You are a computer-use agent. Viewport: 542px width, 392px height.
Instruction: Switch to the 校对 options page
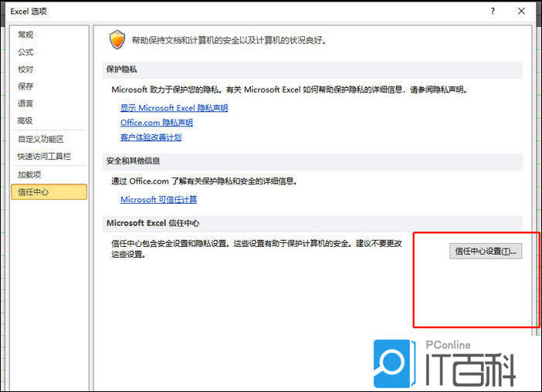(25, 69)
